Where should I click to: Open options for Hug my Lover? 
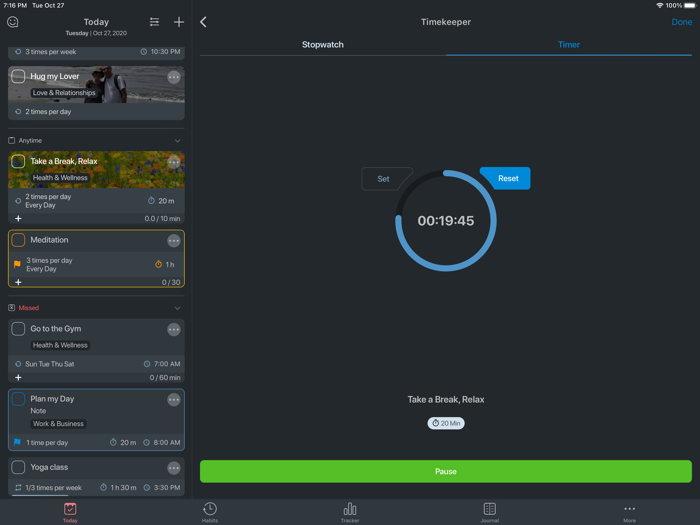(x=174, y=77)
